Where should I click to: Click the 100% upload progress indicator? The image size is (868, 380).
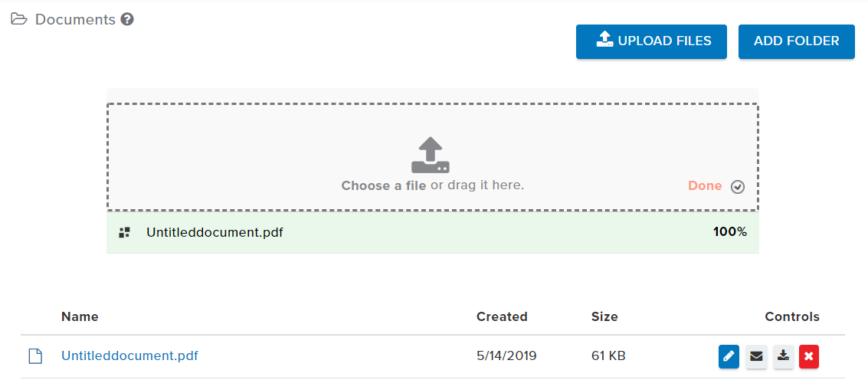pyautogui.click(x=729, y=232)
